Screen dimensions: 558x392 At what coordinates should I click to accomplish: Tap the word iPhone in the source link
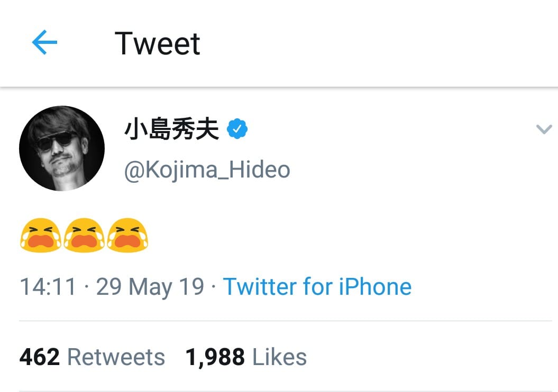tap(375, 287)
